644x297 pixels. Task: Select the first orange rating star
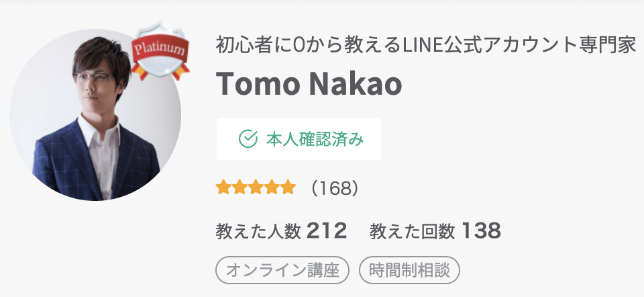click(223, 187)
